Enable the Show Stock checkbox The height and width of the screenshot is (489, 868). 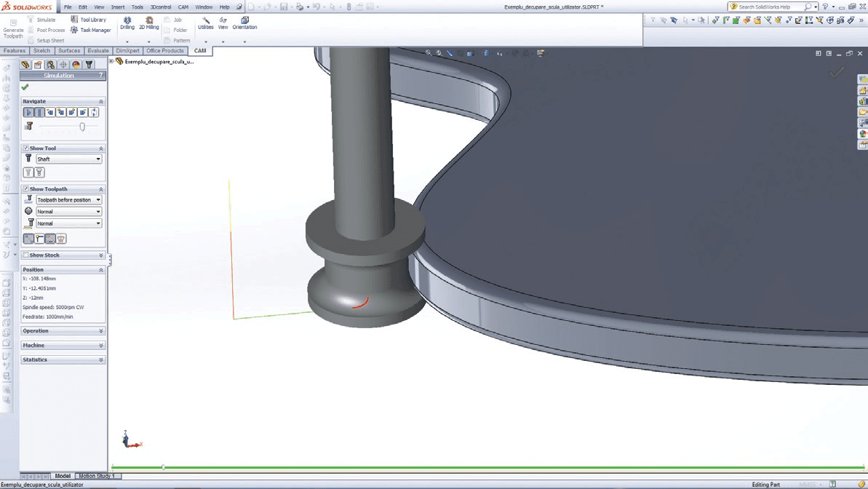[x=25, y=255]
